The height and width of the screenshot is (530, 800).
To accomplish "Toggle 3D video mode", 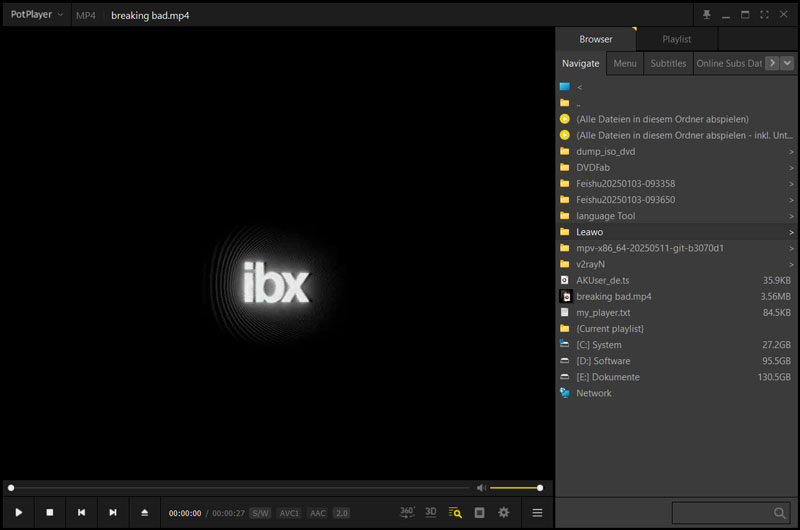I will [431, 512].
